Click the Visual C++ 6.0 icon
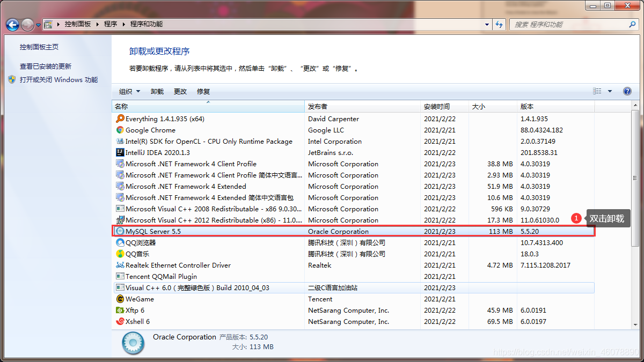644x362 pixels. coord(120,288)
